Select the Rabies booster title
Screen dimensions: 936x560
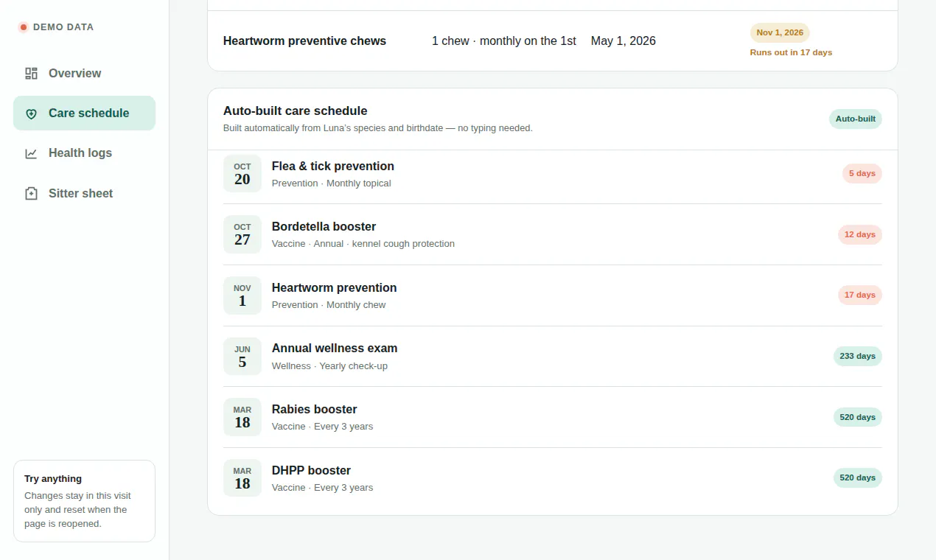coord(314,409)
